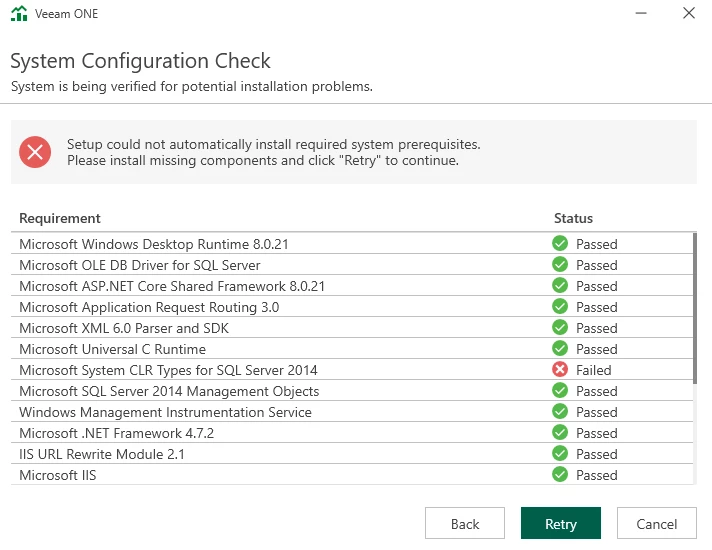
Task: Click Passed icon for Application Request Routing
Action: pyautogui.click(x=560, y=307)
